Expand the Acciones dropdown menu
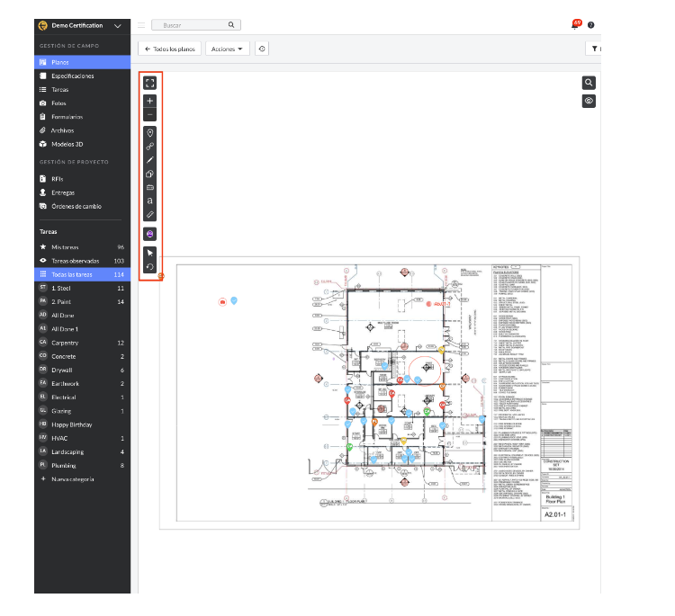The image size is (675, 616). pyautogui.click(x=228, y=49)
